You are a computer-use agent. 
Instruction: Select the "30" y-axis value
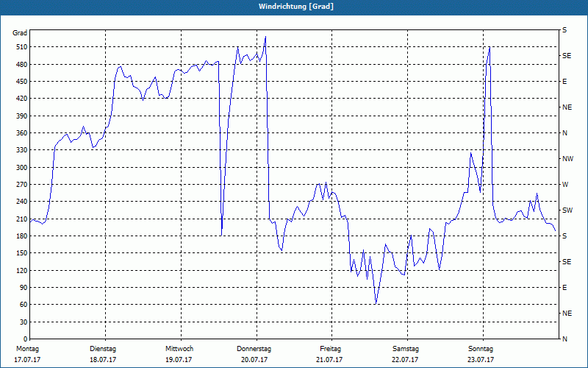coord(24,322)
